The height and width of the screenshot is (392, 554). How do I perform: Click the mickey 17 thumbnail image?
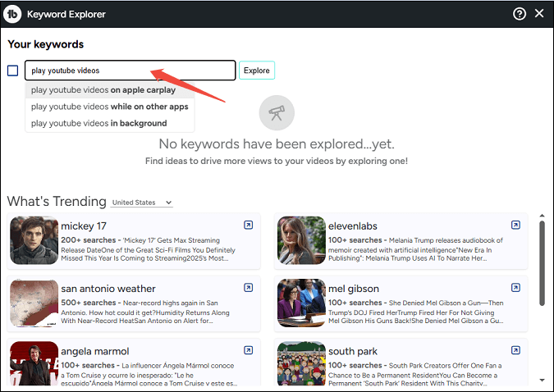pyautogui.click(x=34, y=240)
